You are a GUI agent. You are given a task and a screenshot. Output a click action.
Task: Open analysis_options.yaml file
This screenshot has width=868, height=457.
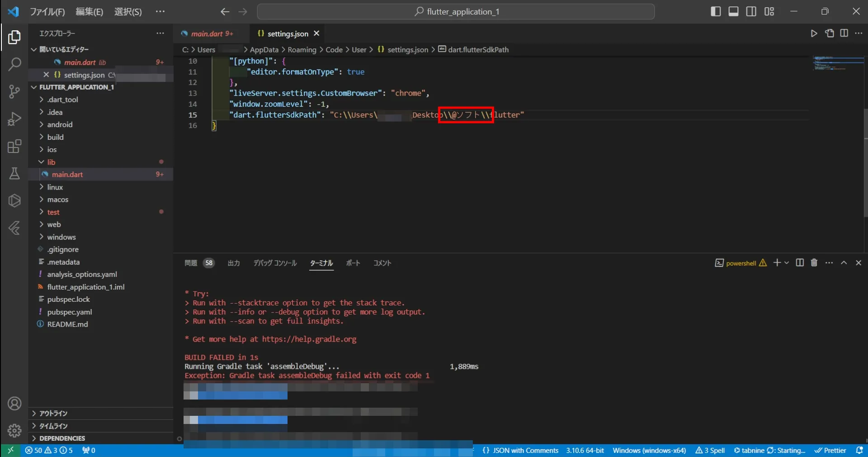tap(82, 275)
